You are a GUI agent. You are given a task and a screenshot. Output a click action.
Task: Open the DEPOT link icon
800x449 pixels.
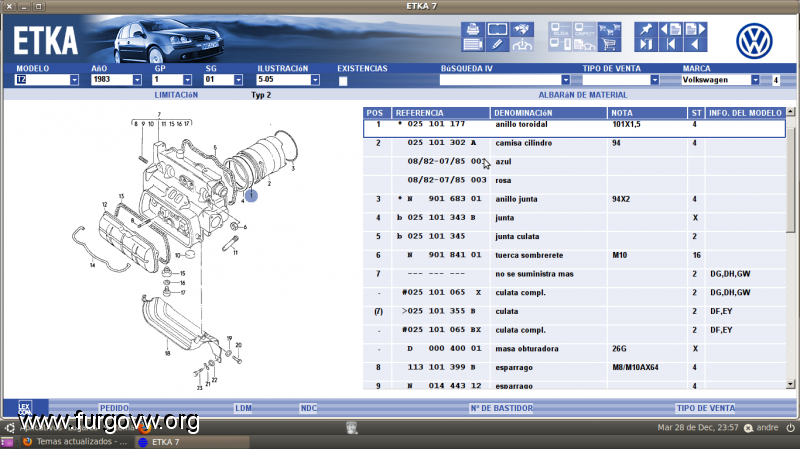(585, 29)
